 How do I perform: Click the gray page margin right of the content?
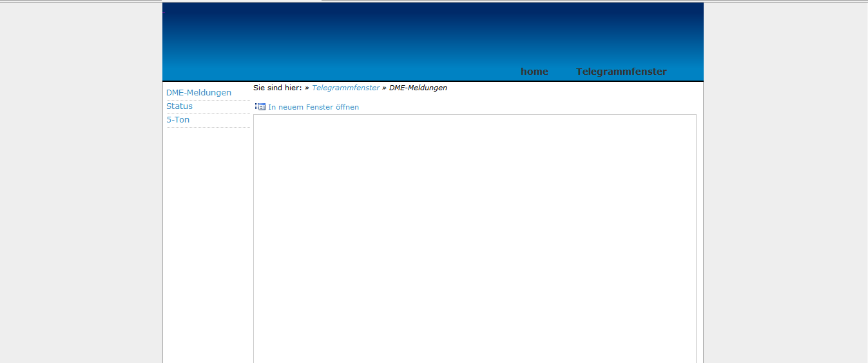(786, 193)
